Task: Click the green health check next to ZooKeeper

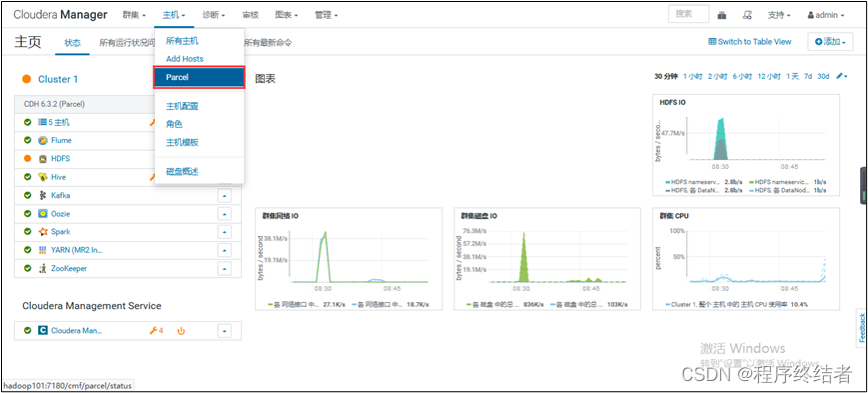Action: pos(27,268)
